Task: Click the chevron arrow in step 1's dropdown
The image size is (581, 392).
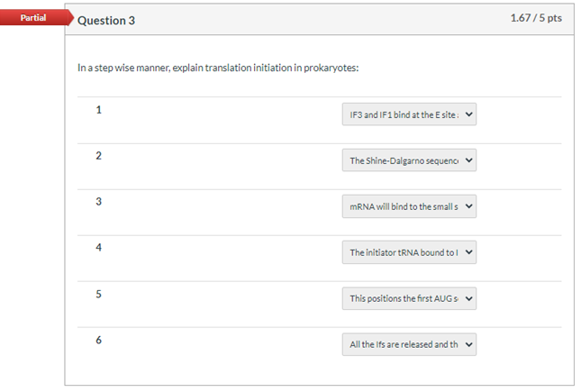Action: click(468, 115)
